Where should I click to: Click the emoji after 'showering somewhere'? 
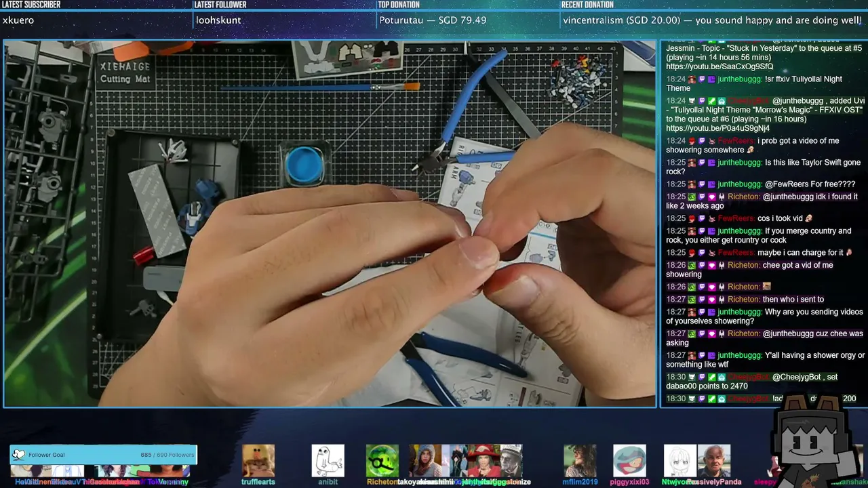coord(750,150)
